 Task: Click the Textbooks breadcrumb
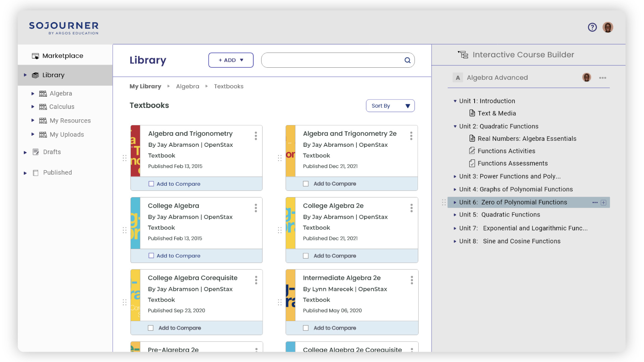229,86
